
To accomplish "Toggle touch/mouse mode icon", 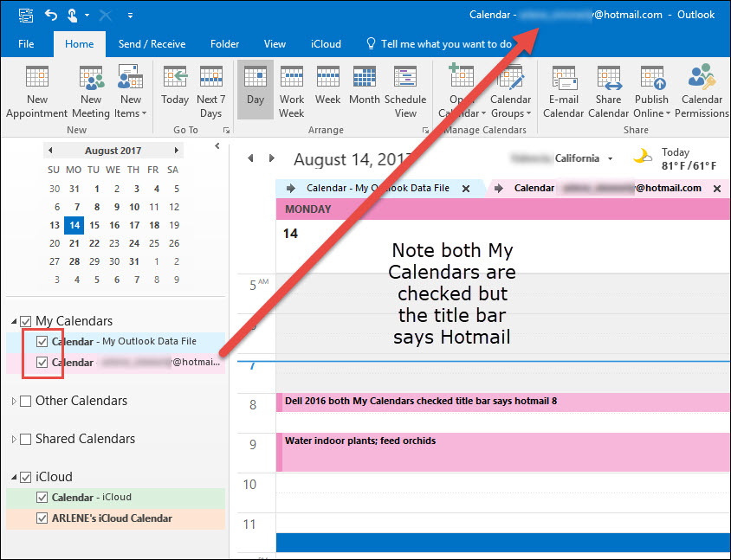I will point(73,16).
